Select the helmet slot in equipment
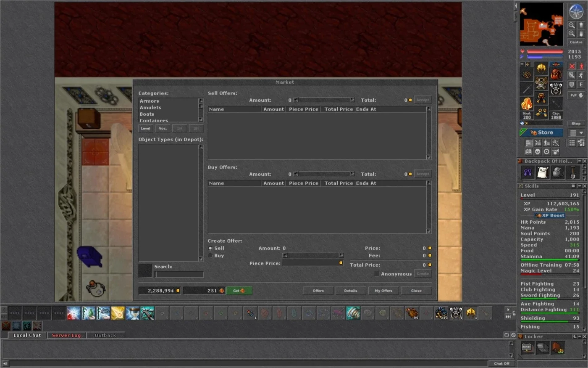 (x=541, y=68)
